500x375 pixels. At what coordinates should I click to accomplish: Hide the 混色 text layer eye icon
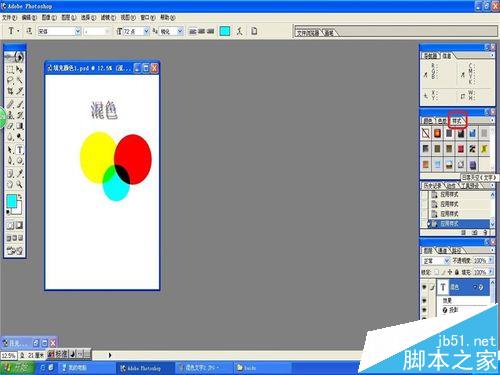424,287
